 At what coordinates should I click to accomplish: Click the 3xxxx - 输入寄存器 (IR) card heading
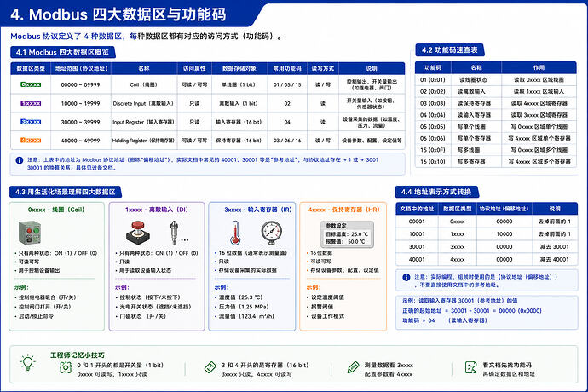257,210
